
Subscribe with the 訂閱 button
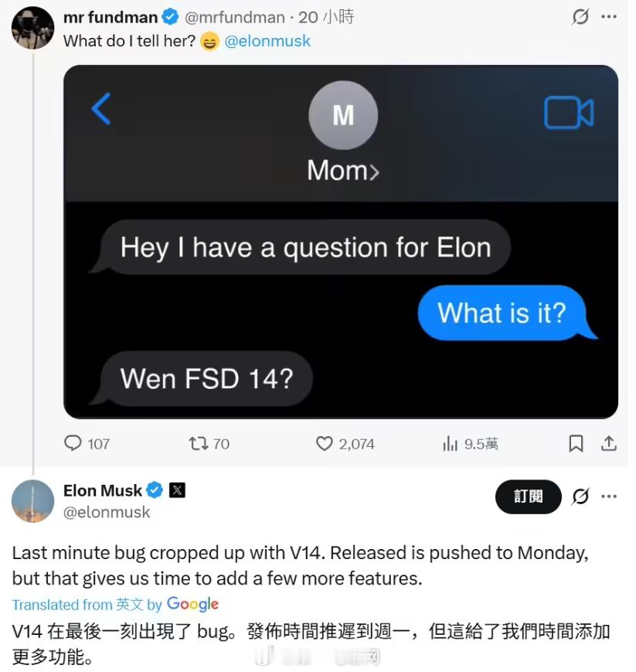[528, 496]
